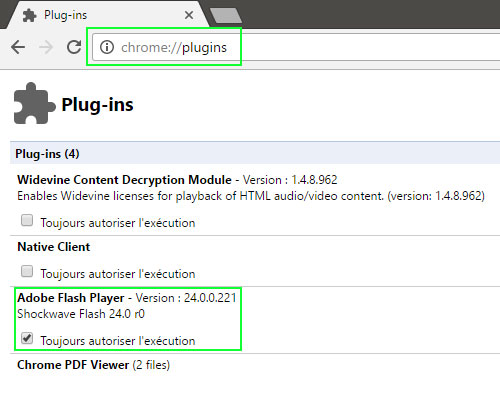Click Chrome PDF Viewer entry
Image resolution: width=500 pixels, height=400 pixels.
coord(94,365)
